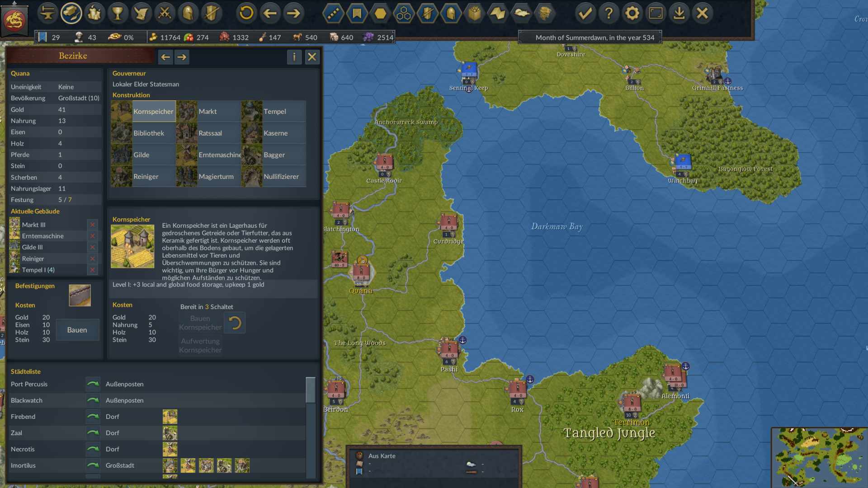Screen dimensions: 868x488
Task: Toggle the solid hexagon grid overlay
Action: pos(381,13)
